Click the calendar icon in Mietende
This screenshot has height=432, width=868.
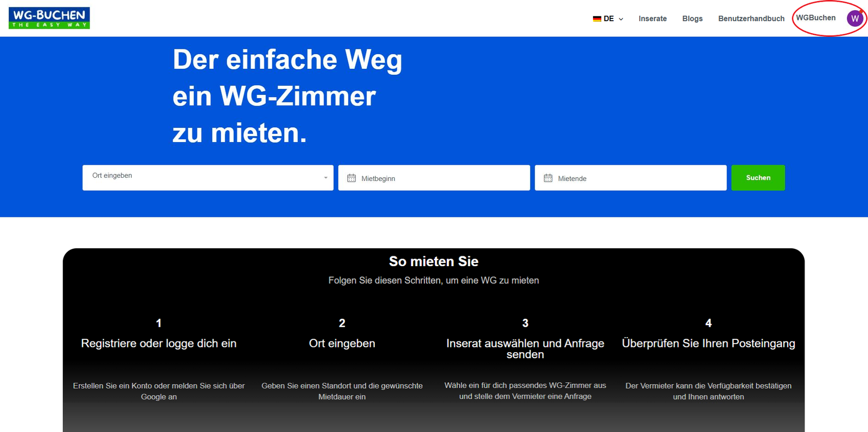coord(548,178)
